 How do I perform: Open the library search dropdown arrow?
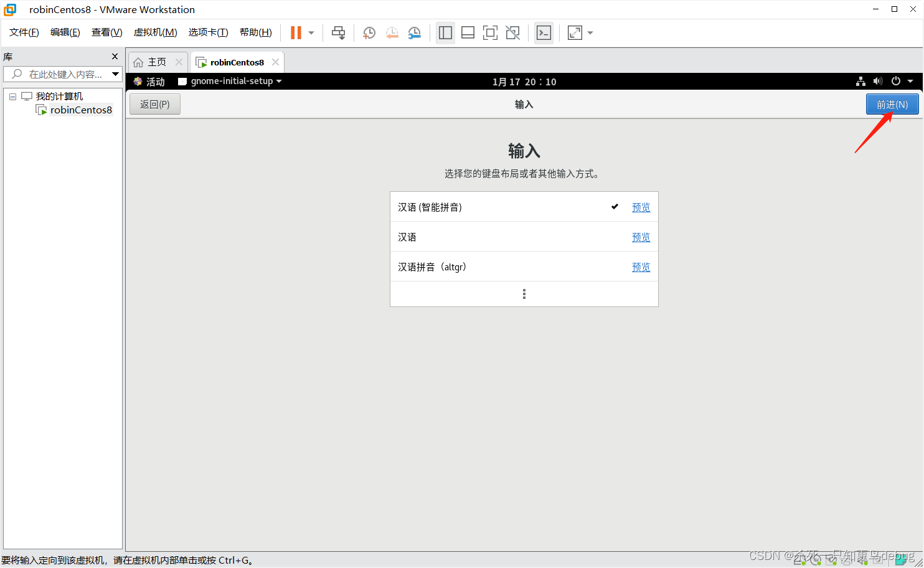[x=116, y=74]
